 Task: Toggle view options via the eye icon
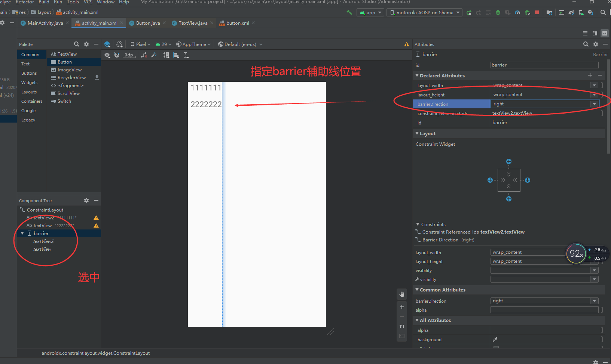click(107, 55)
